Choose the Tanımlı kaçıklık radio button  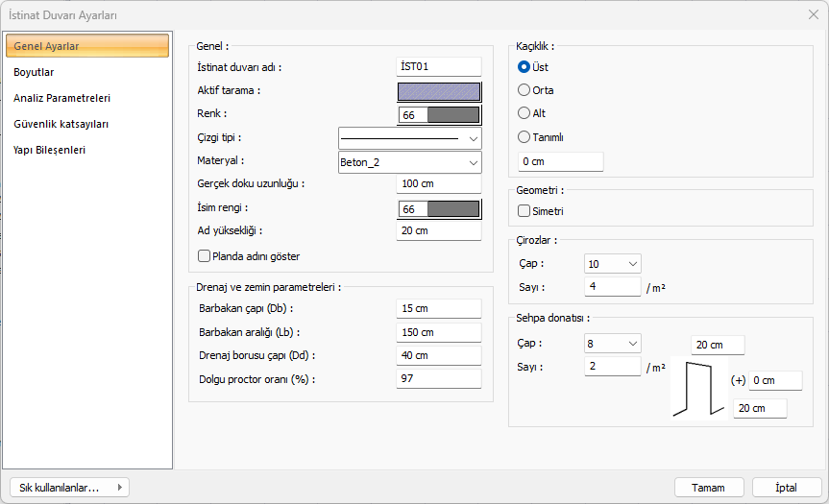[x=524, y=136]
